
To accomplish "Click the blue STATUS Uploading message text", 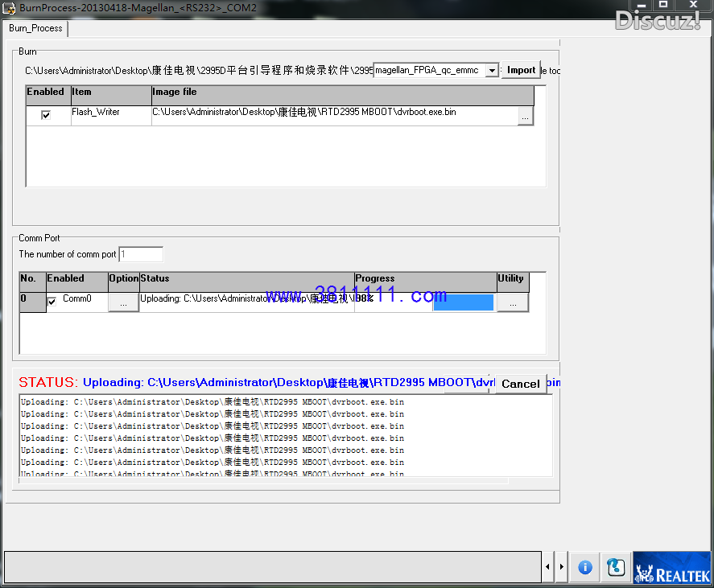I will tap(289, 382).
